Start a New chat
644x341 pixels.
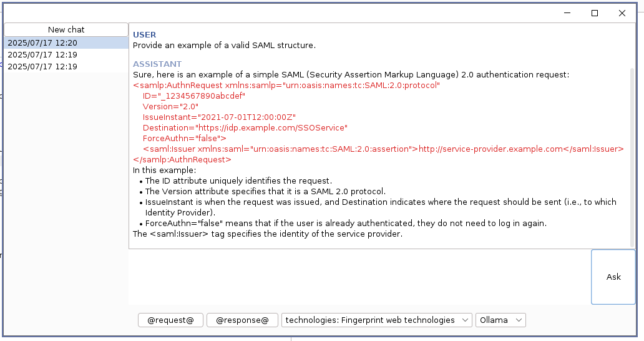coord(66,29)
